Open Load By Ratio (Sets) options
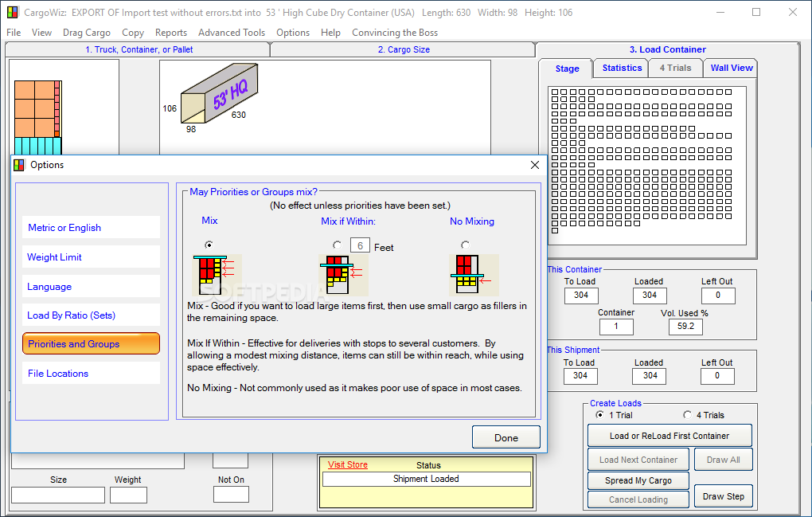 pyautogui.click(x=91, y=315)
